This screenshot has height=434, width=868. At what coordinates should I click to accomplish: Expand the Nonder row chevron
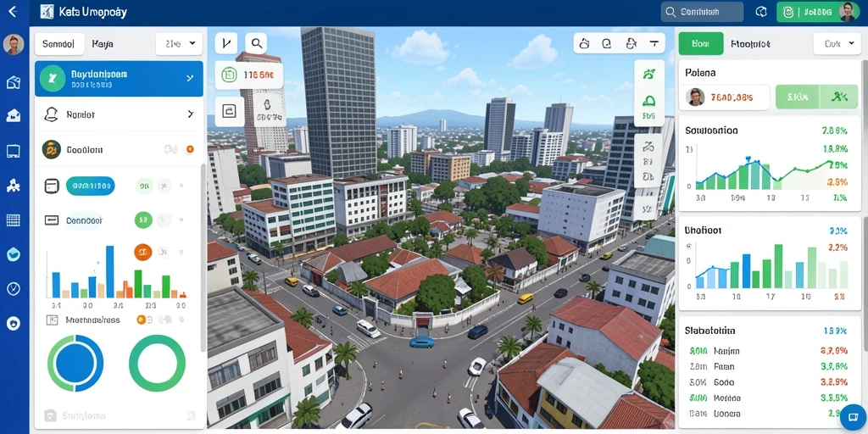[x=190, y=114]
